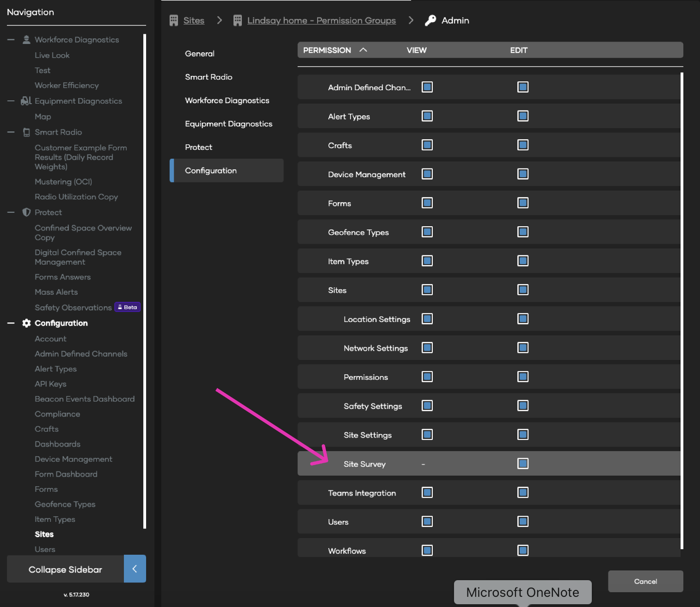
Task: Click the Protect shield icon
Action: 26,212
